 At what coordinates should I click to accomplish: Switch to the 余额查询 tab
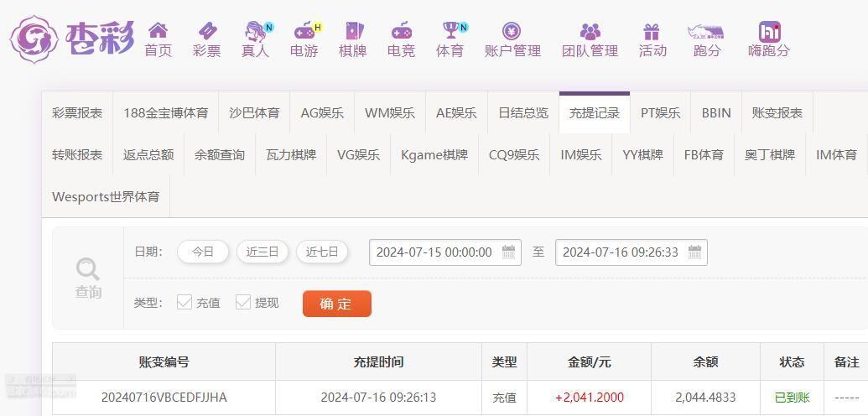pos(219,154)
